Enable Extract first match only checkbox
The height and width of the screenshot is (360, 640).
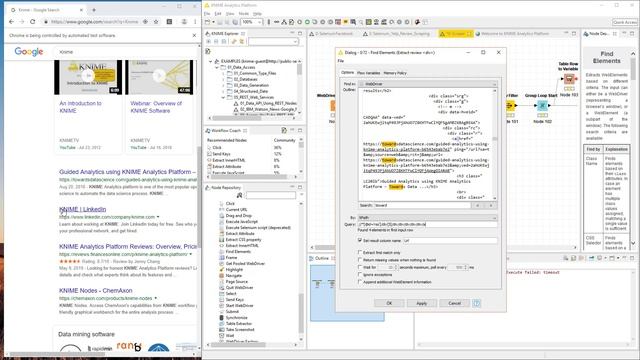(x=360, y=253)
